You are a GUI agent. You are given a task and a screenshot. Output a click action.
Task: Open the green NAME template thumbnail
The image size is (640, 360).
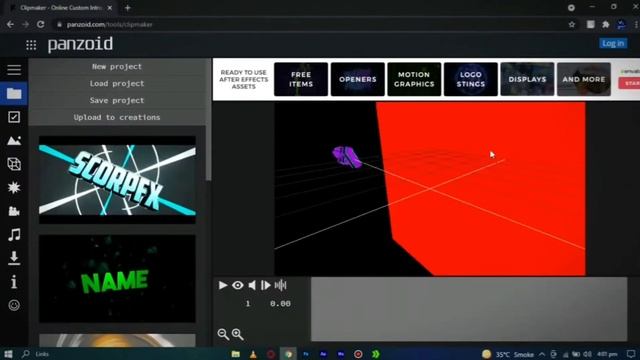coord(117,279)
